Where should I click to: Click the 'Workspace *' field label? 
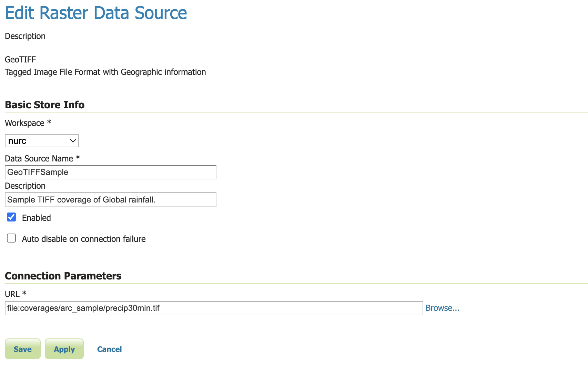pyautogui.click(x=28, y=123)
